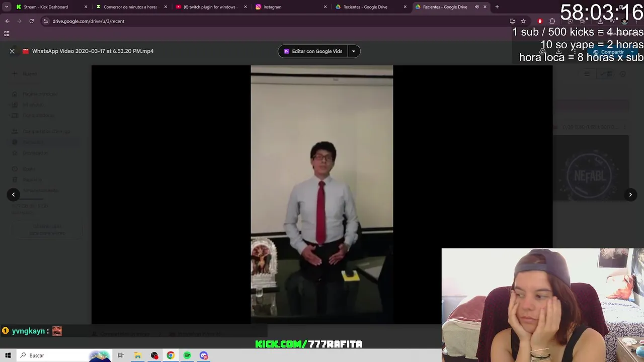Close the Stream - Kick Dashboard tab

pyautogui.click(x=86, y=7)
